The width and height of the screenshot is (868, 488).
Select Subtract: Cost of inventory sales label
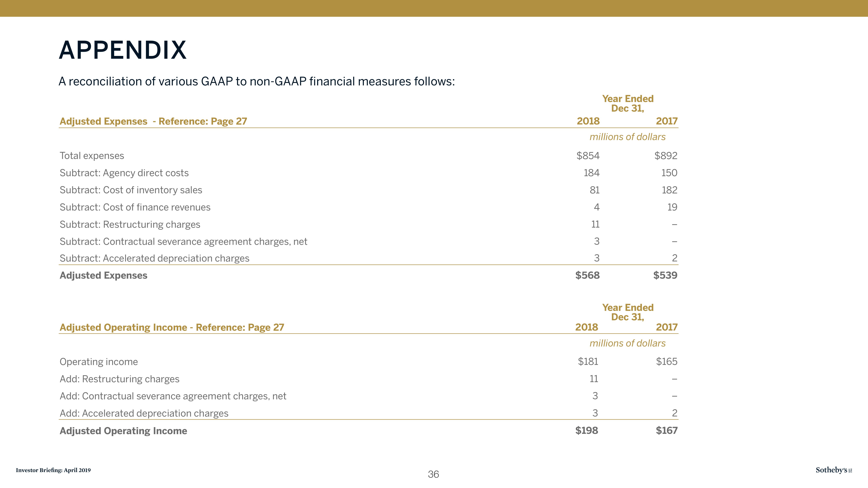[131, 190]
